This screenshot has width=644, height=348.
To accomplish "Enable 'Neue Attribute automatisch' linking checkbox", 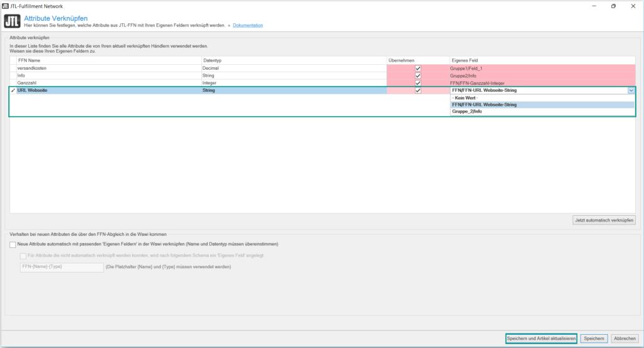I will (x=13, y=244).
